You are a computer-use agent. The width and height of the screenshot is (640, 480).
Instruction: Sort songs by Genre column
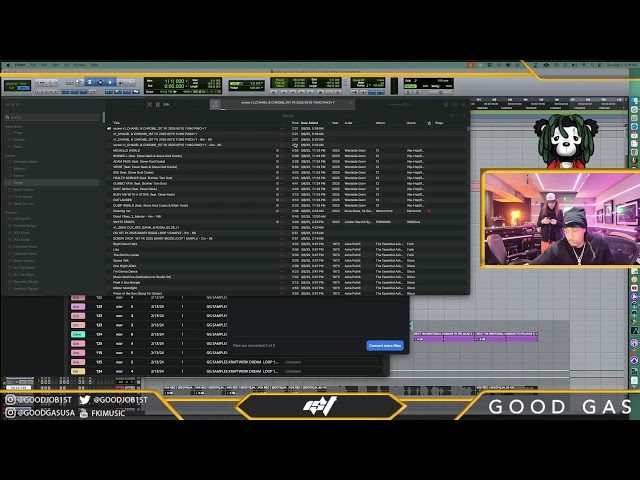click(x=411, y=123)
